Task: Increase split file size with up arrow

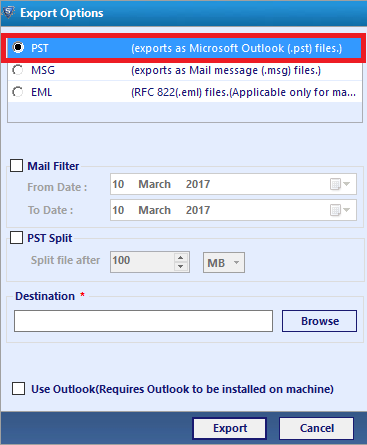Action: [180, 258]
